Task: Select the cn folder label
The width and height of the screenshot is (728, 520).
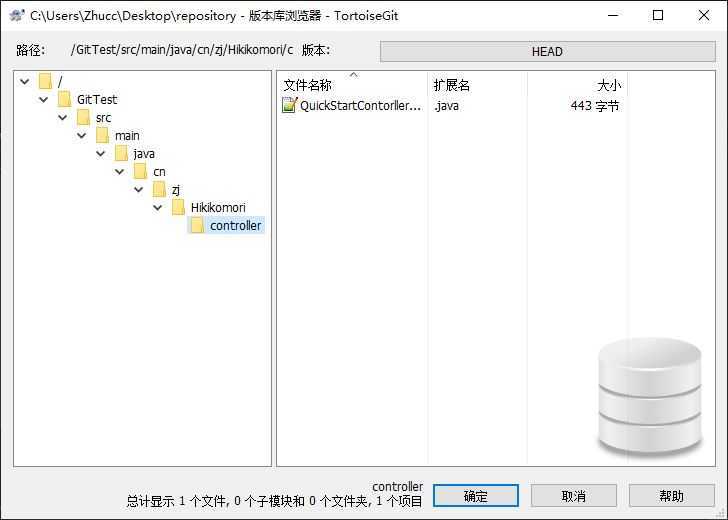Action: 159,172
